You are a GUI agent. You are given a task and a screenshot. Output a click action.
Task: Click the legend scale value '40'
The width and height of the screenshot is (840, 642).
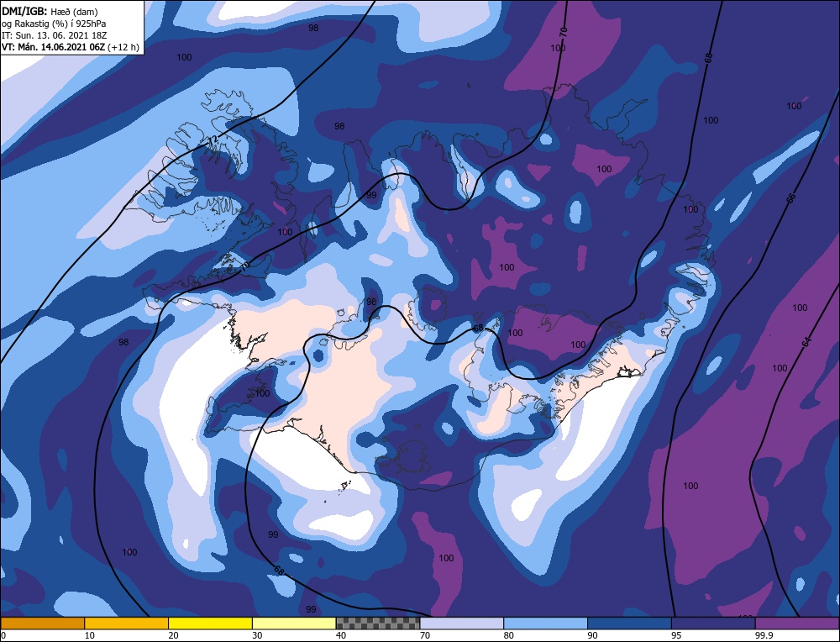coord(341,635)
